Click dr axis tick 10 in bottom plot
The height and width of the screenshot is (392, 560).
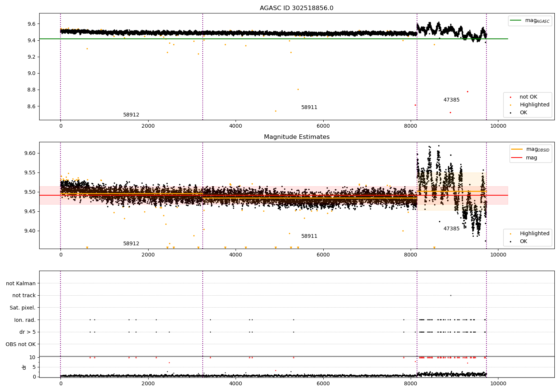pyautogui.click(x=32, y=358)
